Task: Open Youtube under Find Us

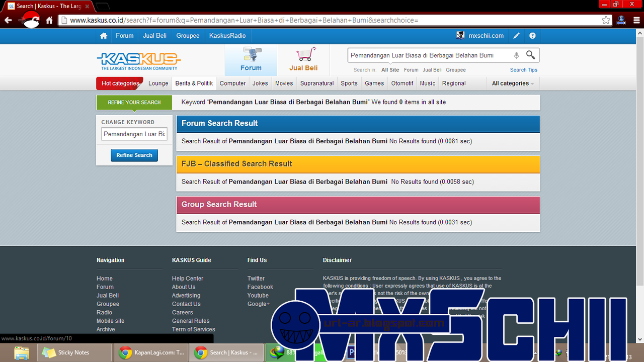Action: pyautogui.click(x=258, y=296)
